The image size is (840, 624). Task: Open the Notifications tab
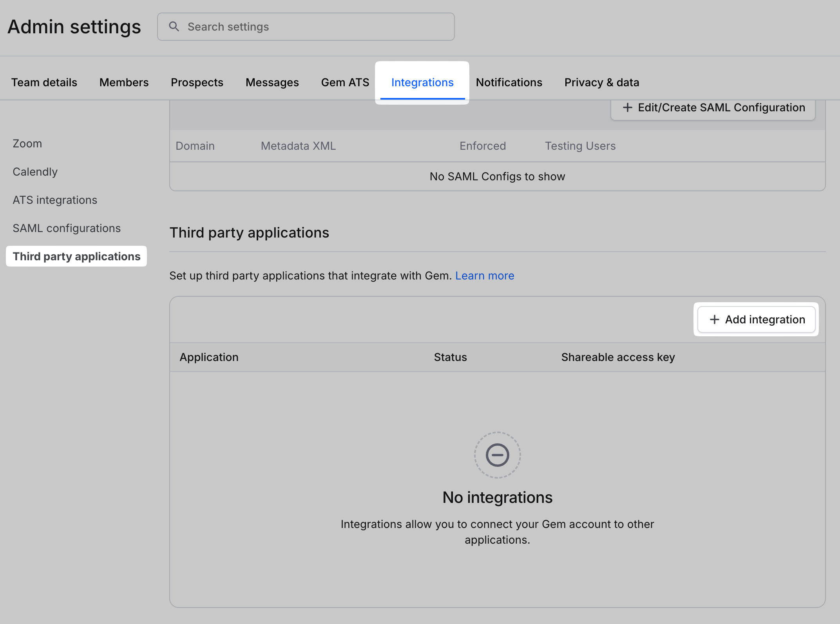coord(509,82)
